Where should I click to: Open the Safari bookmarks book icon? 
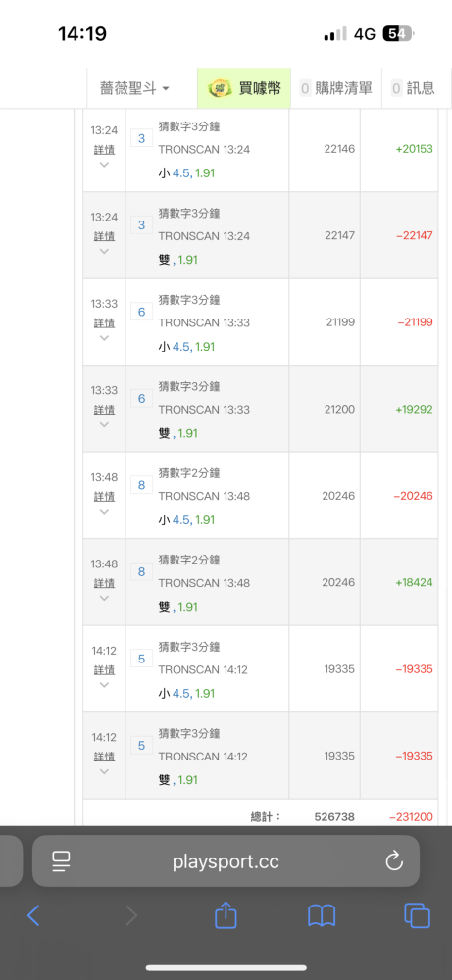322,915
